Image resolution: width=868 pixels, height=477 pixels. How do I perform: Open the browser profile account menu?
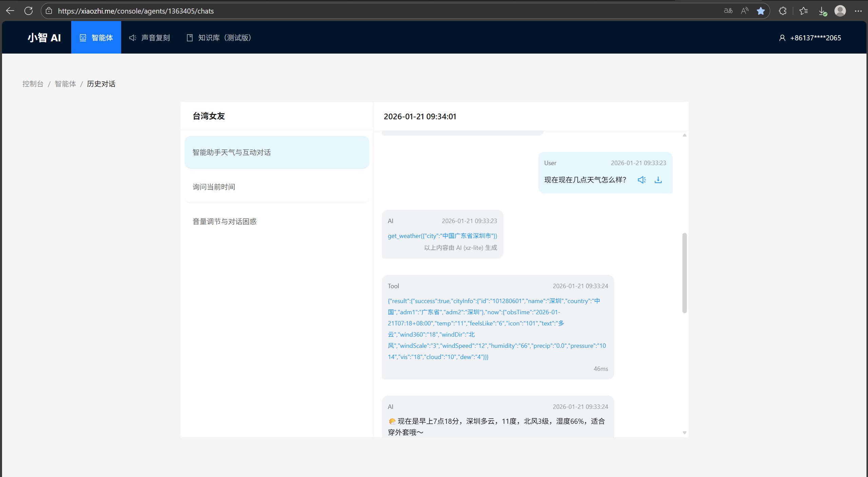pos(840,11)
